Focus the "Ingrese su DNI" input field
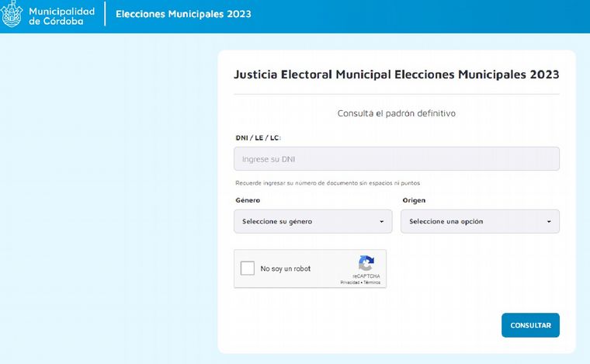The width and height of the screenshot is (590, 364). pos(396,159)
